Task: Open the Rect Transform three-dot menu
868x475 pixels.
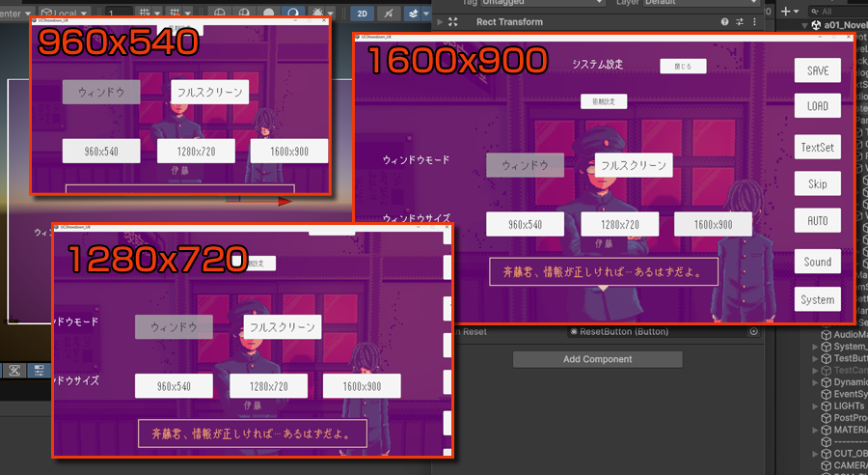Action: [753, 22]
